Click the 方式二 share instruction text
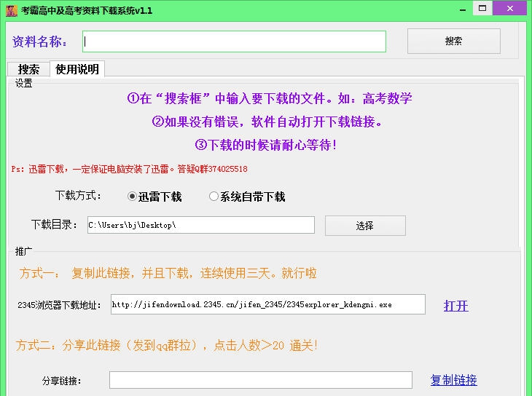The image size is (532, 396). [167, 346]
